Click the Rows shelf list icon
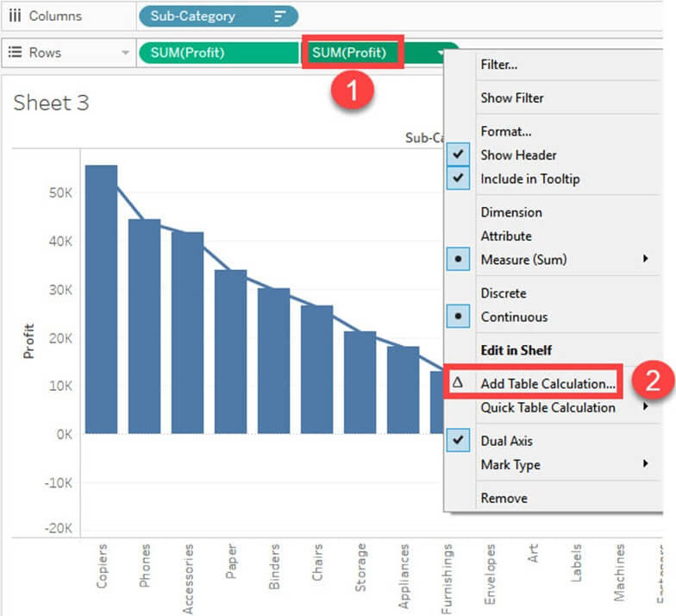This screenshot has width=676, height=616. coord(15,53)
